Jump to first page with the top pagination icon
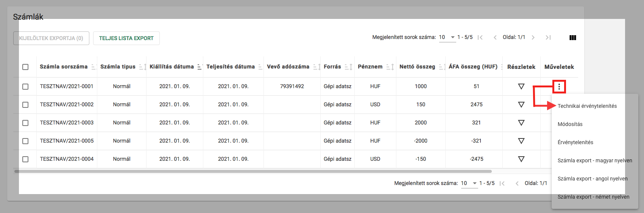Viewport: 644px width, 213px height. (480, 37)
